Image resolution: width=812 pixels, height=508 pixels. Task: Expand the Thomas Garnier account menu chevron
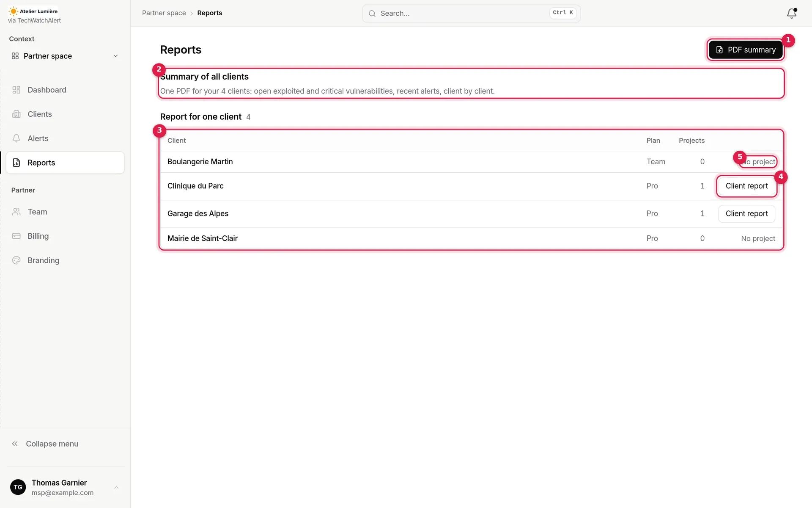pyautogui.click(x=116, y=488)
